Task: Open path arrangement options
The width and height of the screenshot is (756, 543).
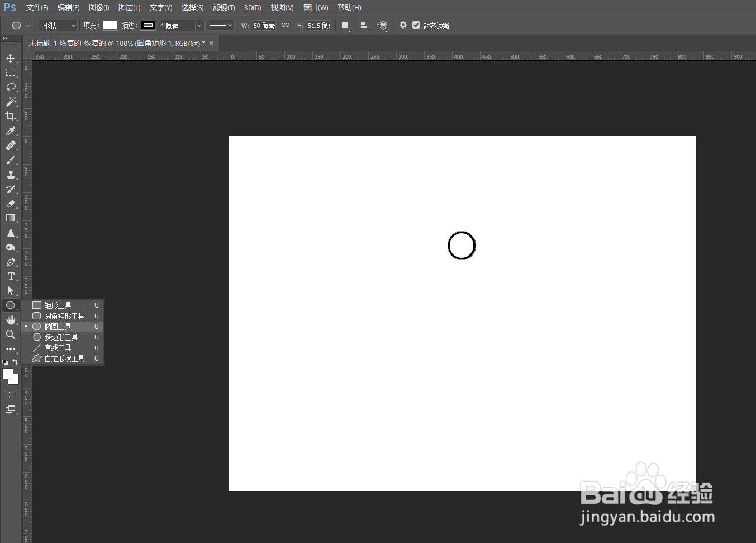Action: (382, 26)
